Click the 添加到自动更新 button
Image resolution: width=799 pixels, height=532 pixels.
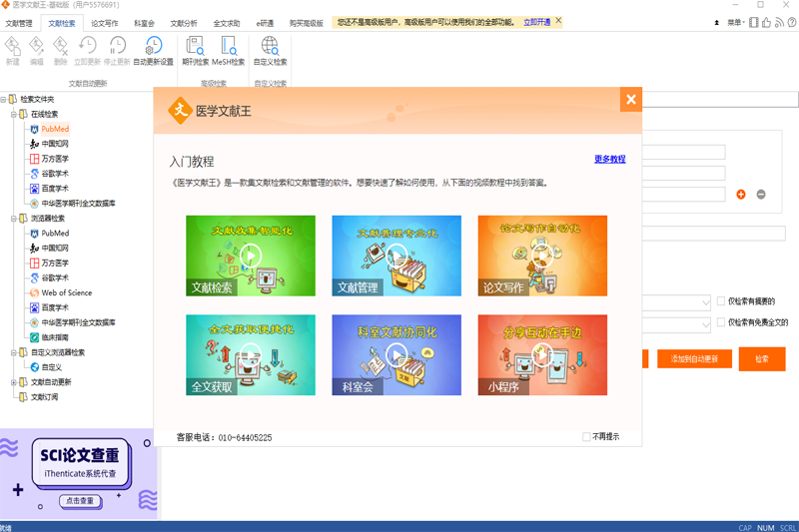tap(694, 359)
